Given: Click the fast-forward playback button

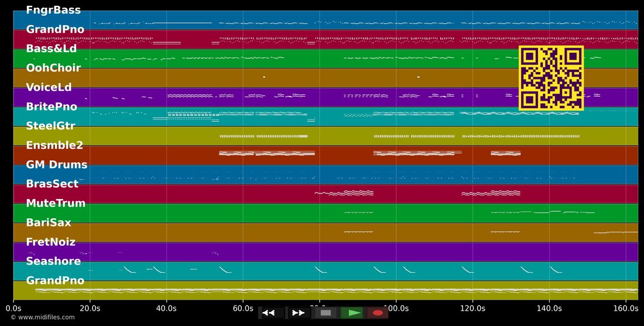Looking at the screenshot, I should click(299, 313).
